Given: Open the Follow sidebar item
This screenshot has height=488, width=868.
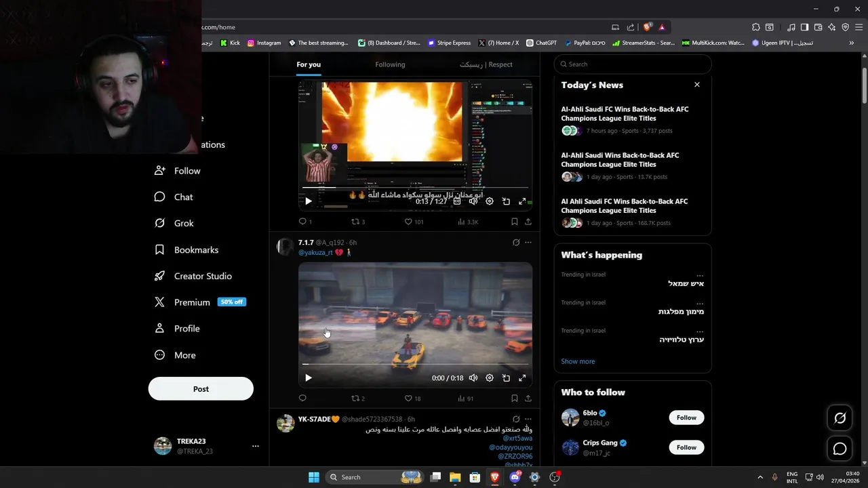Looking at the screenshot, I should 177,171.
